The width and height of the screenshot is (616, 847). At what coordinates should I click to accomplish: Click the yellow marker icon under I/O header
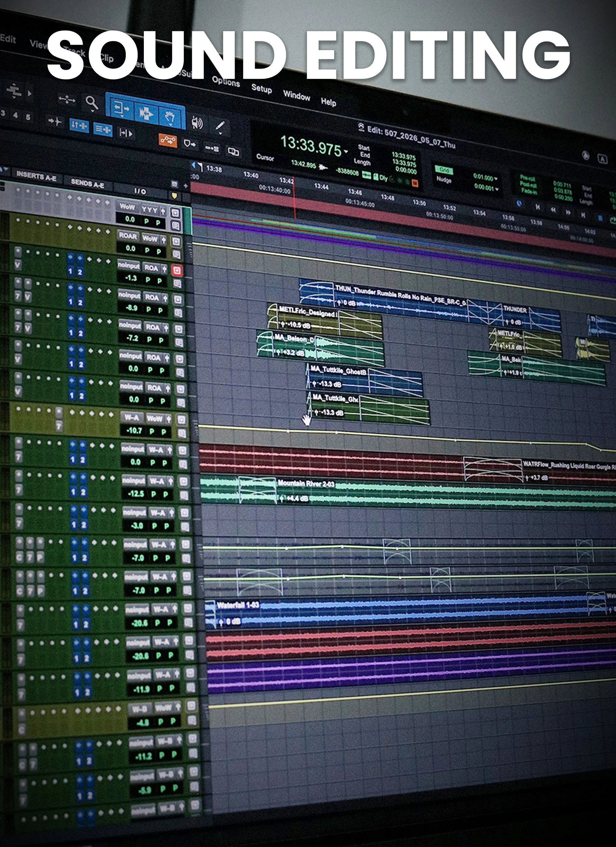pyautogui.click(x=174, y=195)
